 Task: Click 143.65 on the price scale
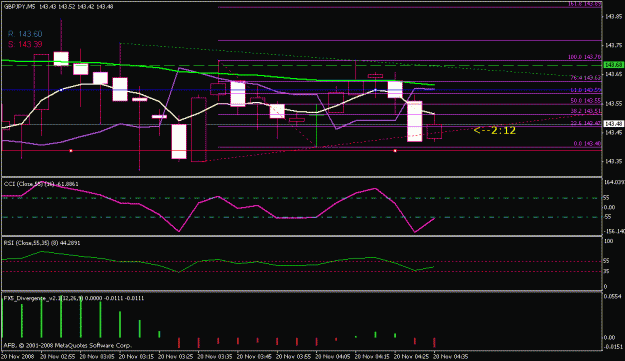pos(614,75)
